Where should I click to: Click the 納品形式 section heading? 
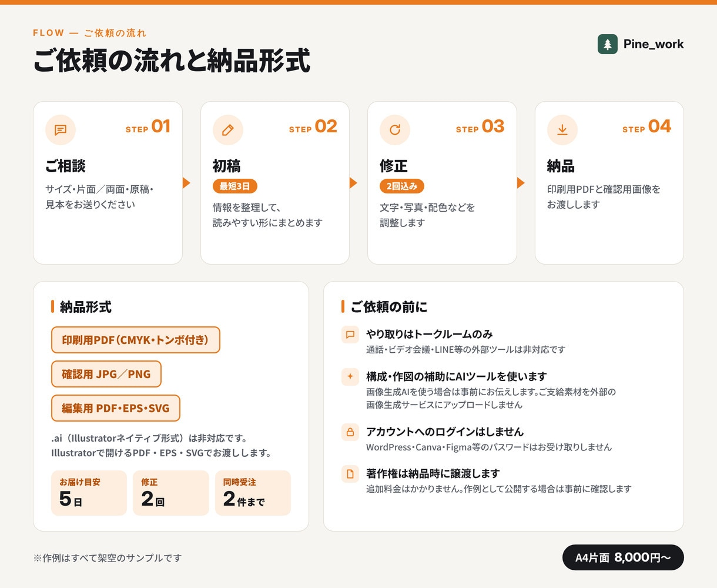pos(86,307)
